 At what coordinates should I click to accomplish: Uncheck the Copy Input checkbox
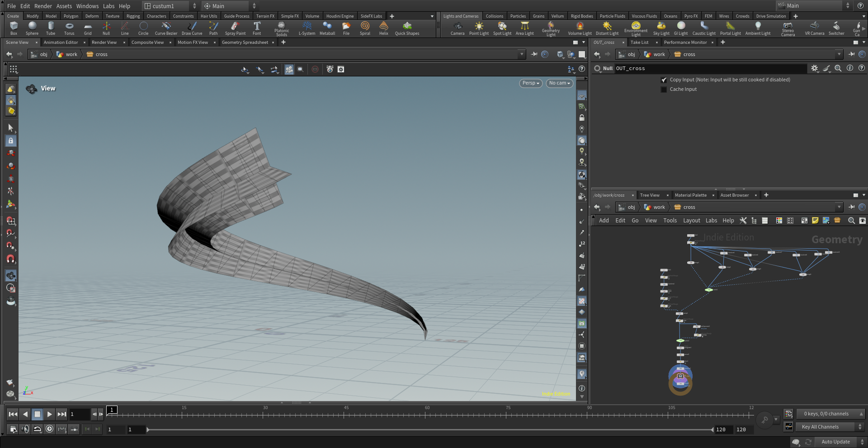(x=664, y=80)
